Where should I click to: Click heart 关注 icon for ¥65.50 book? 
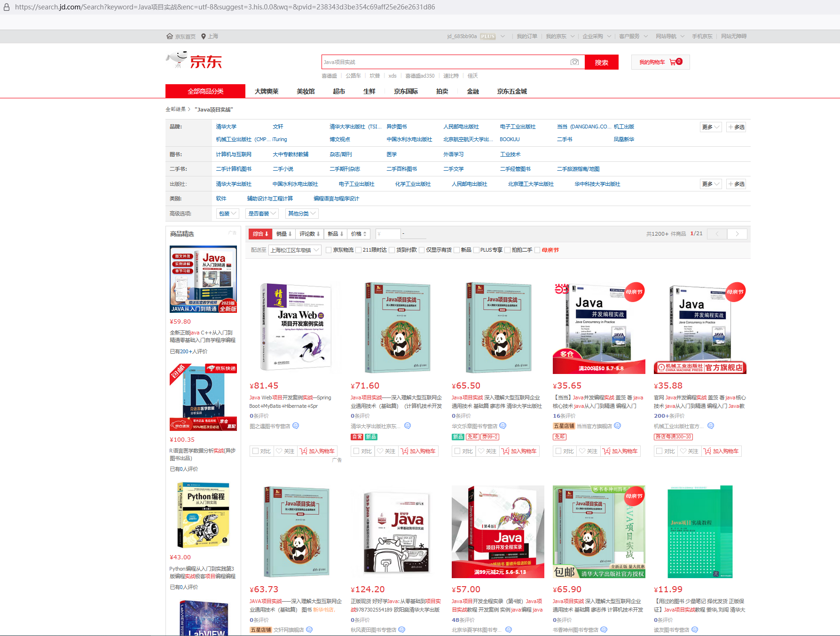(481, 451)
